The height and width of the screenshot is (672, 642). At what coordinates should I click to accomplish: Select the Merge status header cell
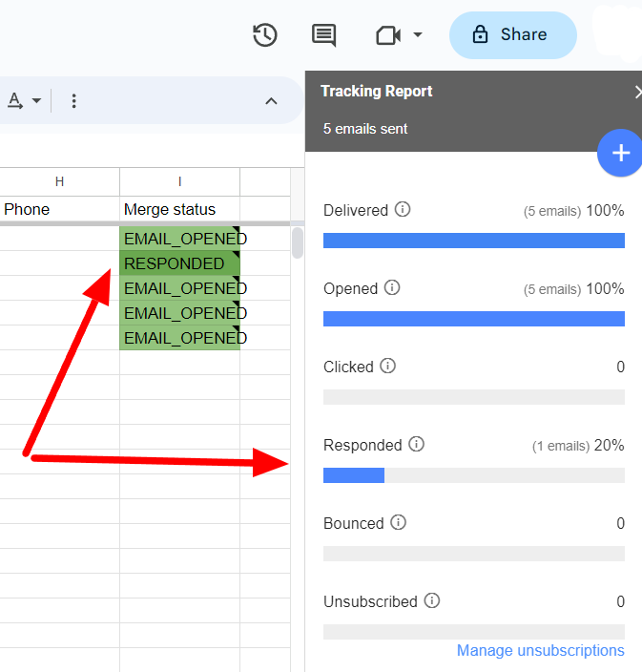coord(180,210)
